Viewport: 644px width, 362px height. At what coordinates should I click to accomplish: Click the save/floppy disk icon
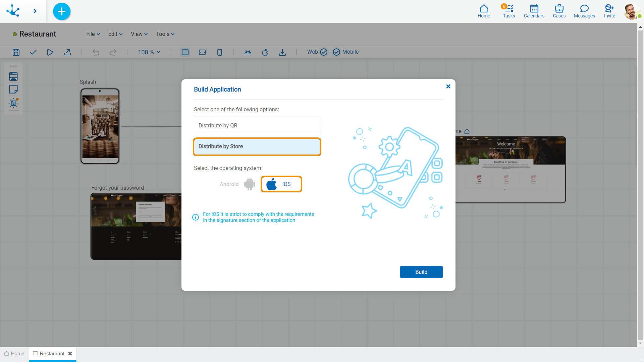tap(16, 52)
